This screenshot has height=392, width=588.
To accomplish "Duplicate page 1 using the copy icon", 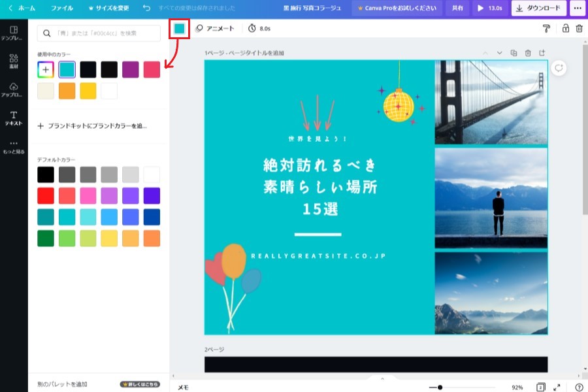I will pos(514,53).
